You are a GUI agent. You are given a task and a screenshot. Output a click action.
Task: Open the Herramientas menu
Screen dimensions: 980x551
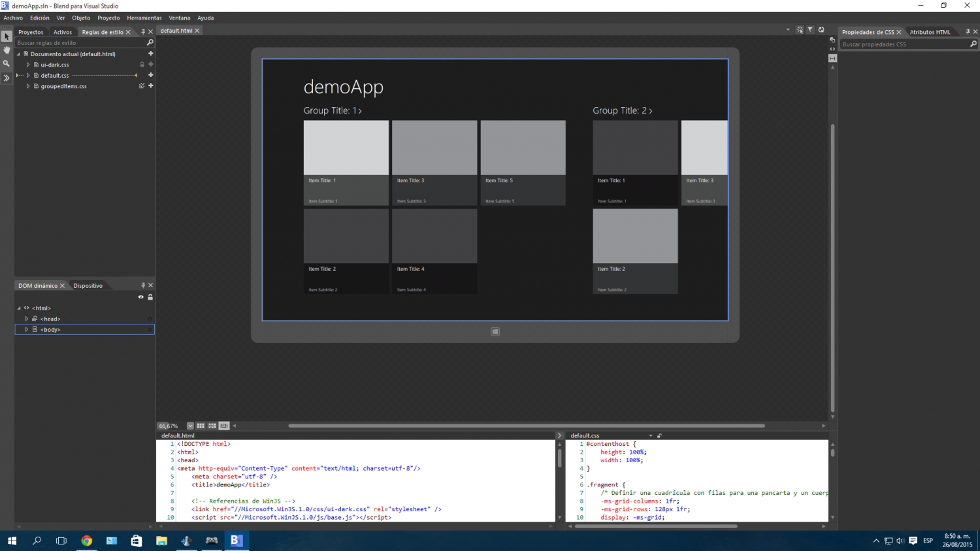pos(144,18)
